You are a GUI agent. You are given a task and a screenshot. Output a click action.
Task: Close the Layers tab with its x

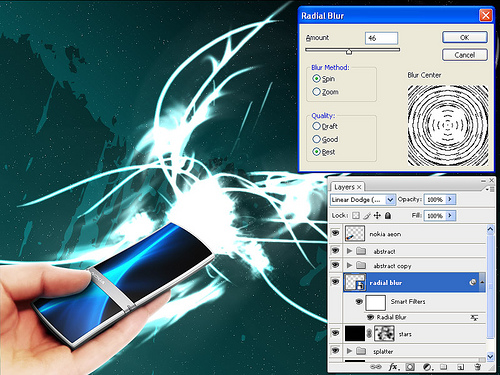point(359,187)
